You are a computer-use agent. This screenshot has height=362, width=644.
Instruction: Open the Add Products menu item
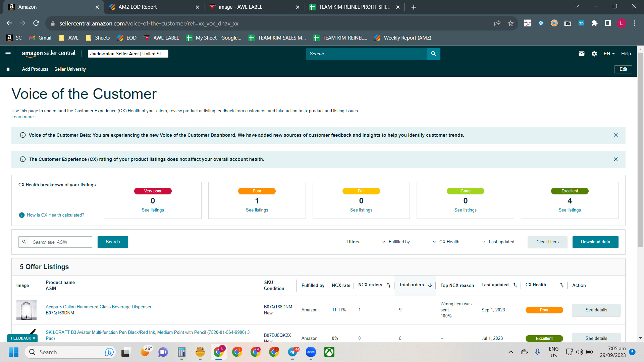(x=35, y=69)
